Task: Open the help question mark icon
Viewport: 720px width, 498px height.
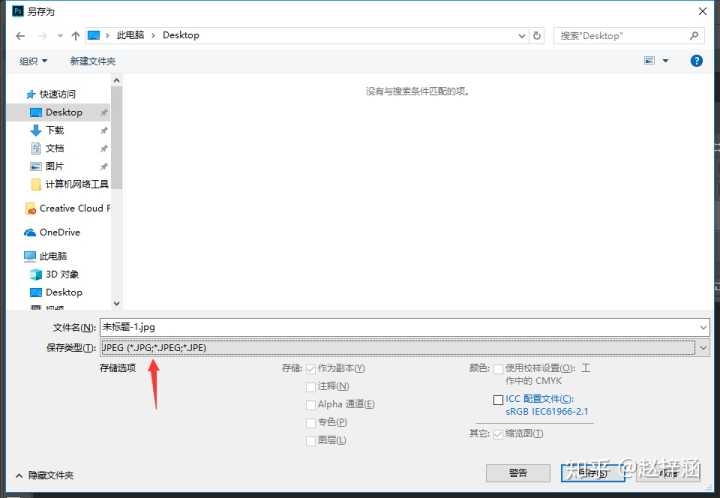Action: coord(696,61)
